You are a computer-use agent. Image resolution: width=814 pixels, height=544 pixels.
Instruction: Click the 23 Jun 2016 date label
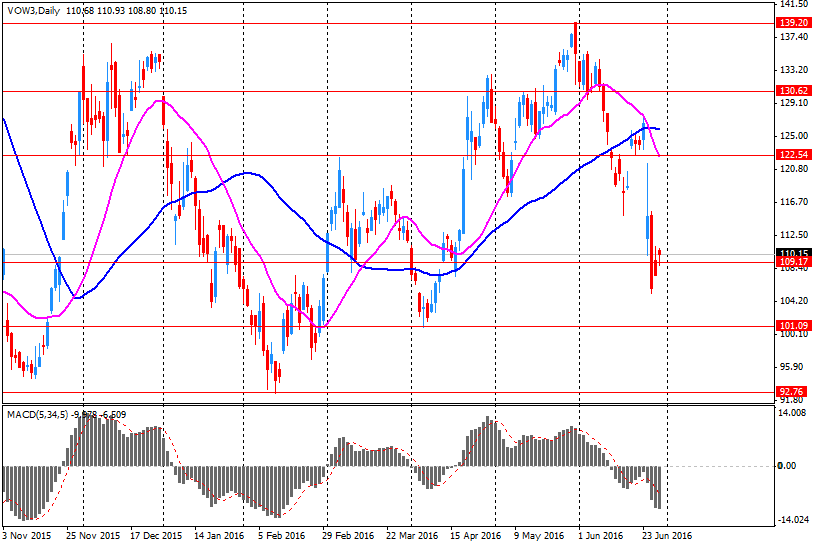pos(667,535)
